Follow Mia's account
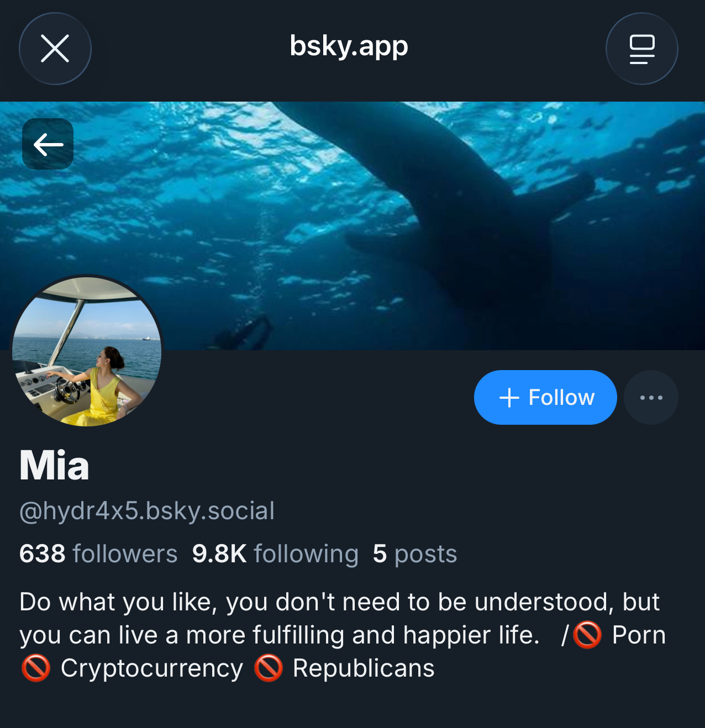This screenshot has height=728, width=705. (545, 398)
